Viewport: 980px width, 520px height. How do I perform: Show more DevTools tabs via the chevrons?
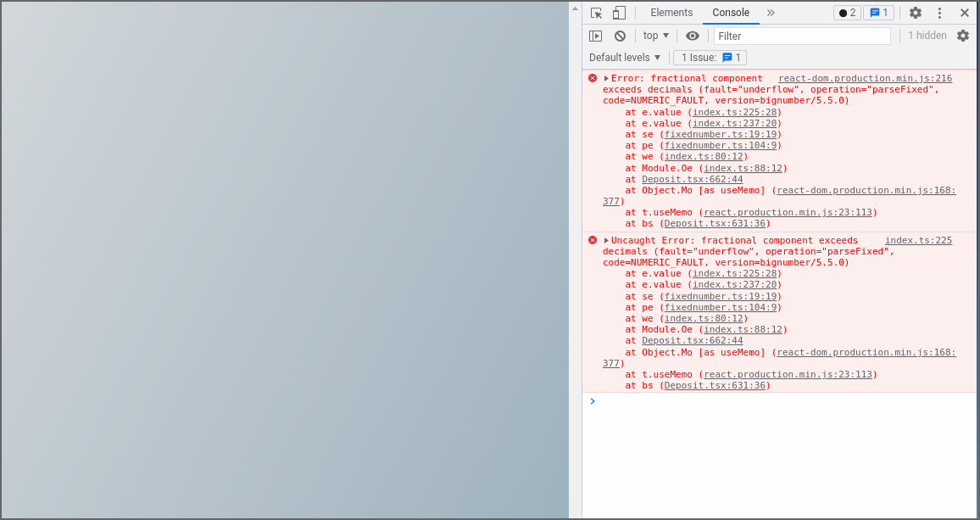[771, 13]
